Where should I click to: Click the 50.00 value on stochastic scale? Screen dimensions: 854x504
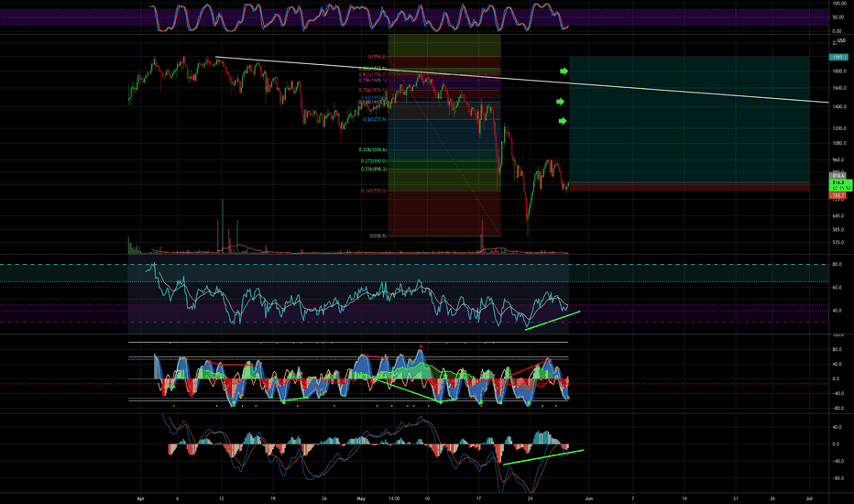pos(838,17)
